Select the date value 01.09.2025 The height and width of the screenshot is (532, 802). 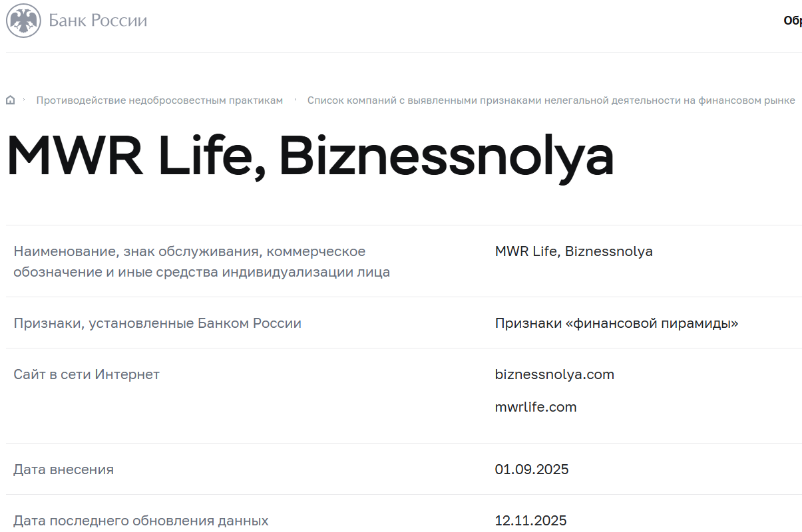(x=531, y=469)
